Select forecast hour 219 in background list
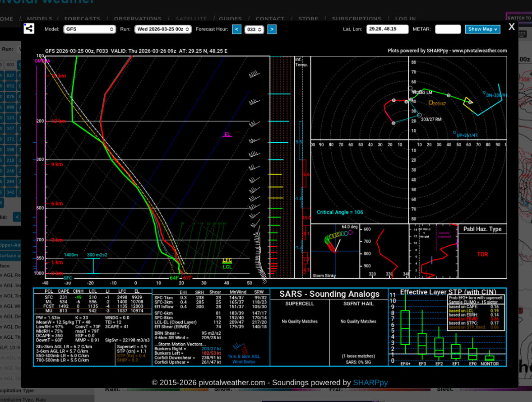Viewport: 532px width, 402px height. click(x=10, y=160)
